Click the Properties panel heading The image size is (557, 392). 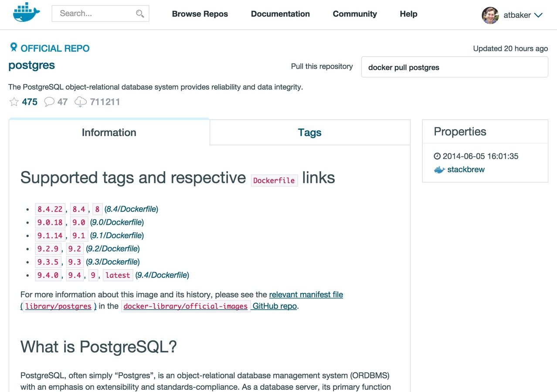460,132
